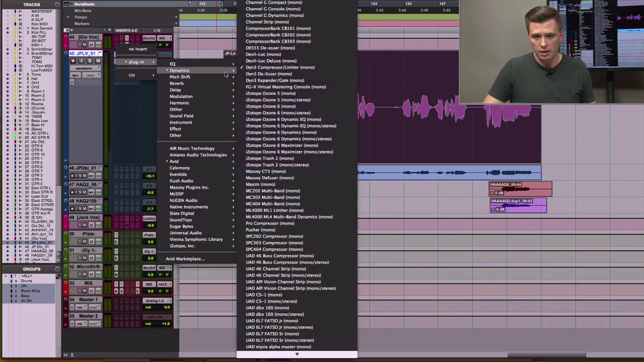Screen dimensions: 644x362
Task: Click the Analog 1-2 output selector
Action: click(x=156, y=301)
